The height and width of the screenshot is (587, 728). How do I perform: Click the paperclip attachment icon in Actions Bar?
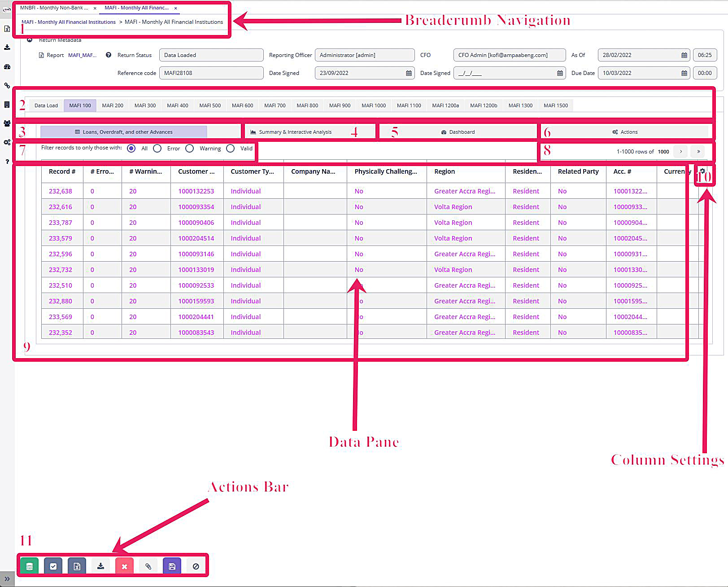click(x=148, y=566)
